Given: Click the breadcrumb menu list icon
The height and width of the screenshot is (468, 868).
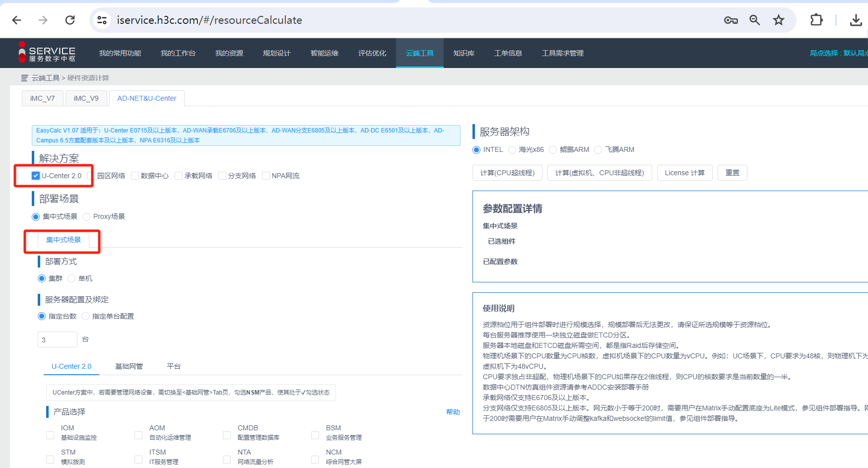Looking at the screenshot, I should (x=25, y=78).
